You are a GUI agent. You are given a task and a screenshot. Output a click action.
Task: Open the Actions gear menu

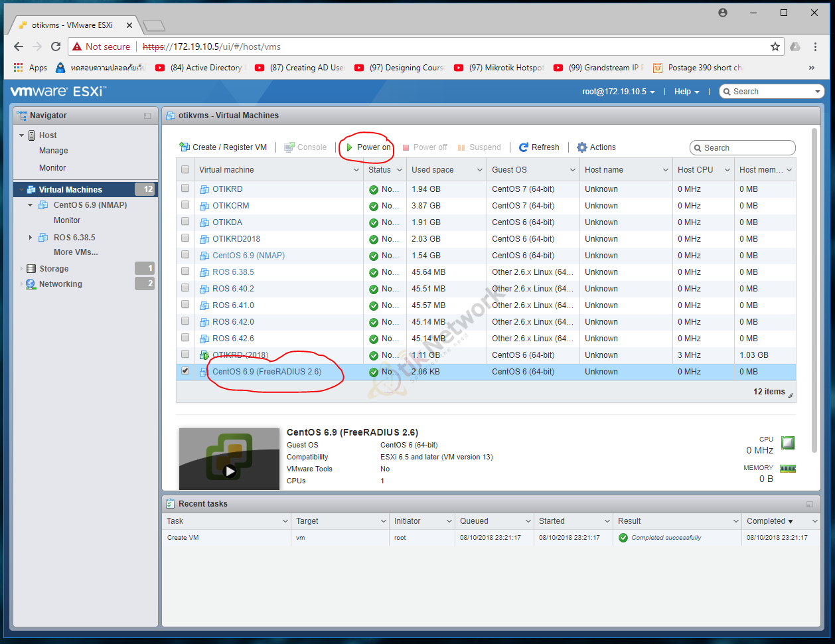coord(596,147)
